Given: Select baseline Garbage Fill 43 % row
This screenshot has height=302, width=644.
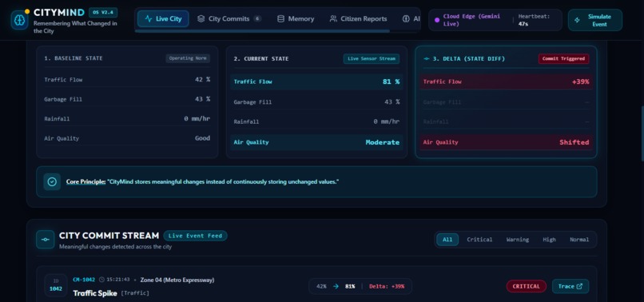Looking at the screenshot, I should coord(127,99).
